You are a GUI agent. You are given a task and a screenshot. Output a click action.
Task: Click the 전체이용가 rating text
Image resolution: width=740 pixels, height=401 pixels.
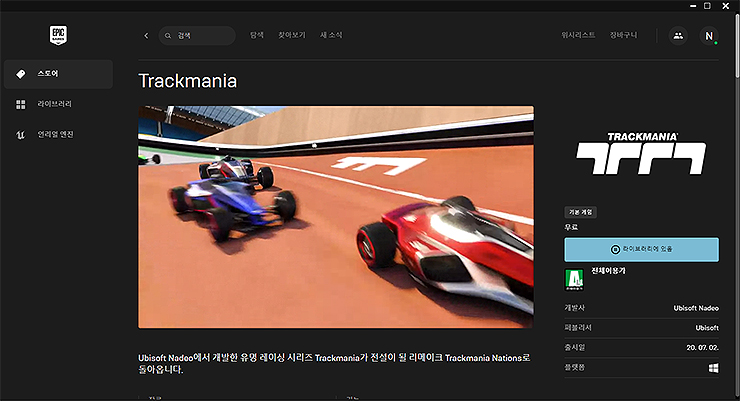point(608,271)
